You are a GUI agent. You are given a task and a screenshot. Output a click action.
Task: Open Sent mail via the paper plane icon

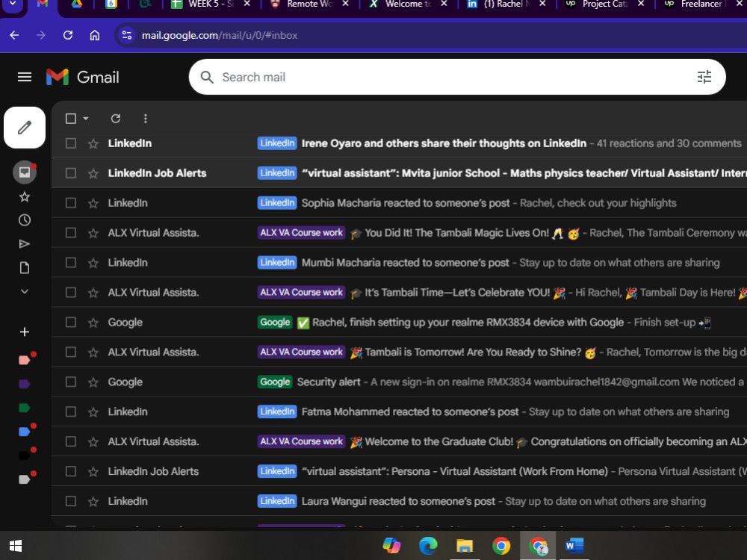(x=25, y=244)
